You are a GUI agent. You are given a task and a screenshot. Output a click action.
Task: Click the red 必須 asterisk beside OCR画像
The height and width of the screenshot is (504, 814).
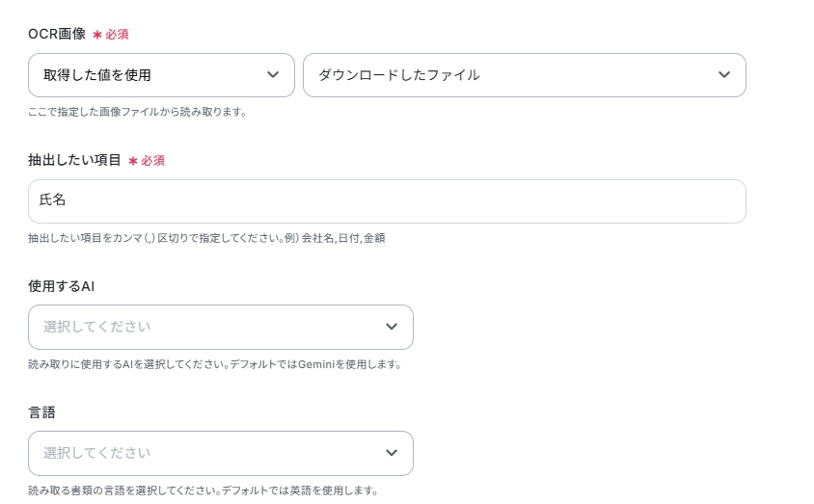97,35
